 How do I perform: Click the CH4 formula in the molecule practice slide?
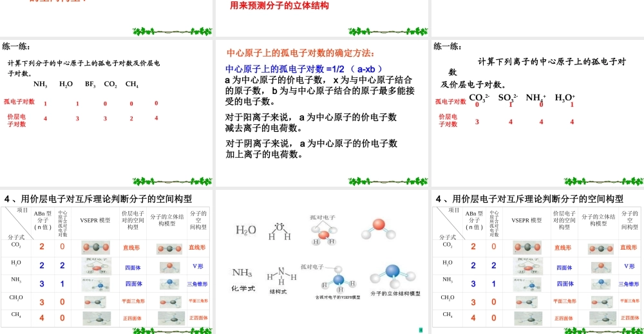(x=132, y=84)
